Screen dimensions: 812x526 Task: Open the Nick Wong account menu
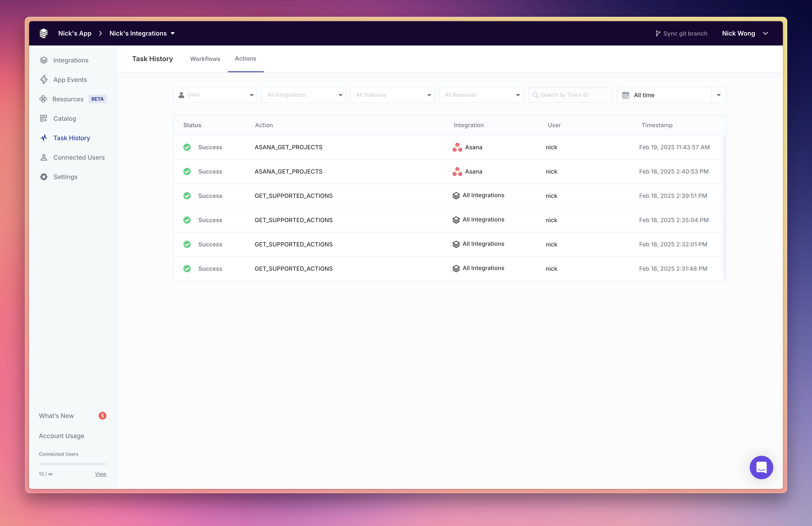(x=745, y=33)
